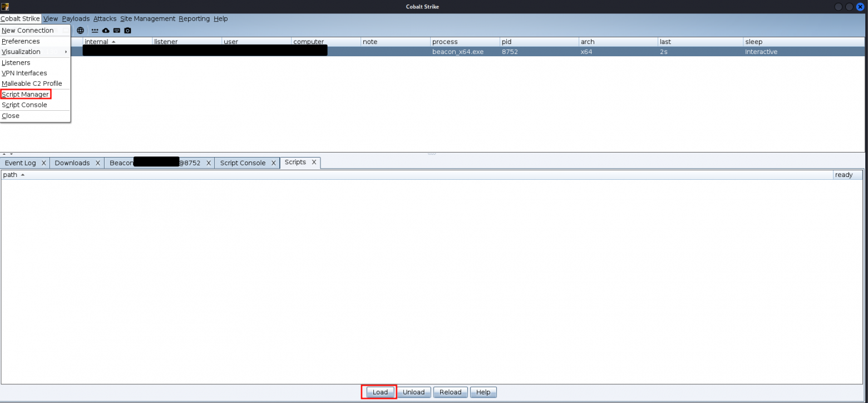This screenshot has height=403, width=868.
Task: Open screenshots via the camera toolbar icon
Action: (x=127, y=31)
